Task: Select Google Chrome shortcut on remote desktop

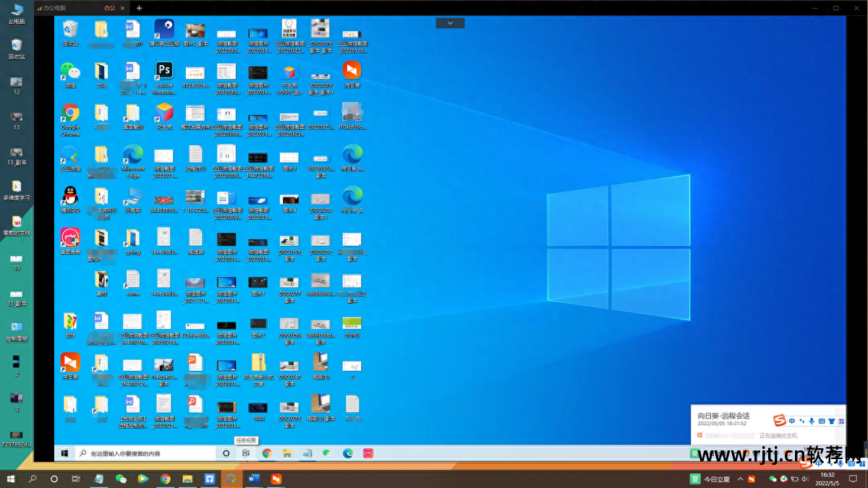Action: [70, 120]
